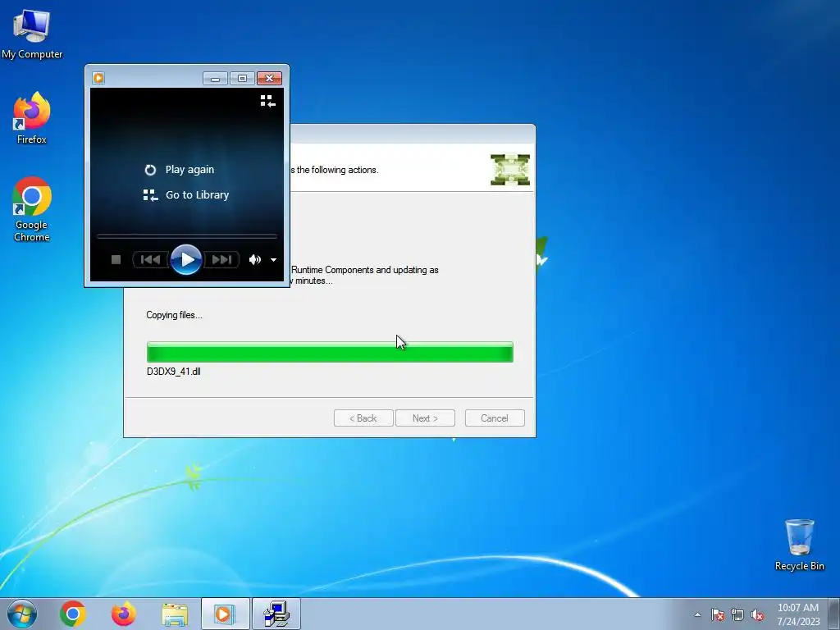Open the My Computer desktop icon
This screenshot has height=630, width=840.
(32, 34)
